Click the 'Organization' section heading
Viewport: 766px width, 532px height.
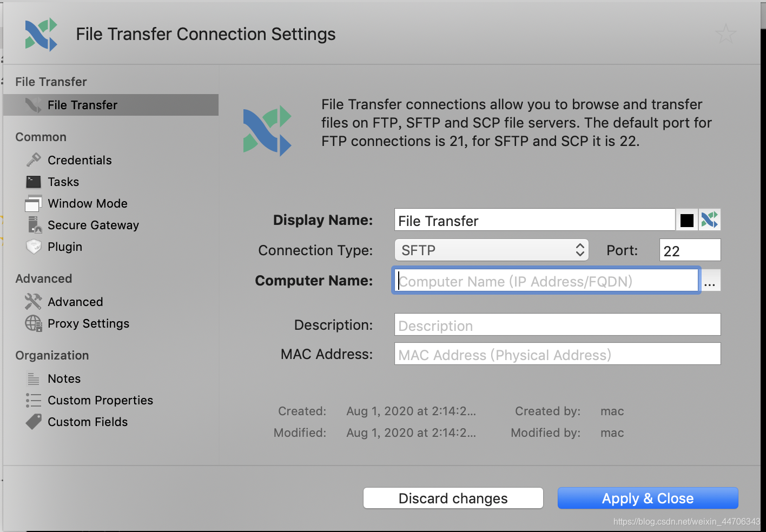pos(52,355)
